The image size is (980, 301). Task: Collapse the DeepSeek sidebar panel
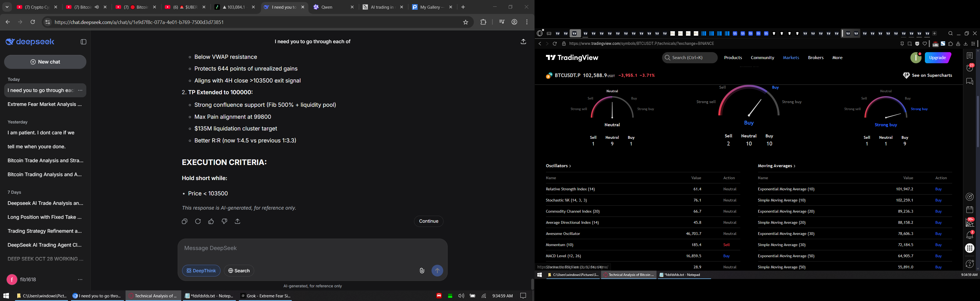click(84, 42)
